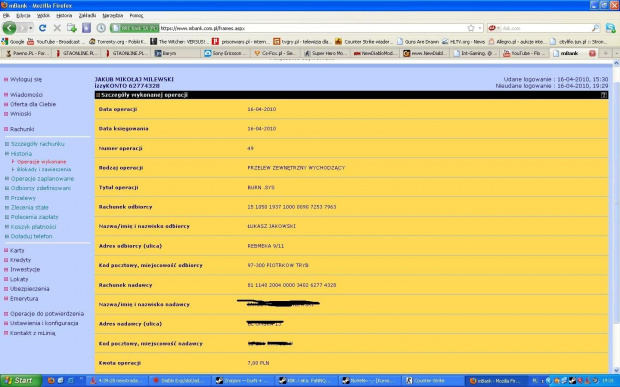Switch to the Super Hero Mo... tab
Image resolution: width=620 pixels, height=387 pixels.
click(325, 53)
